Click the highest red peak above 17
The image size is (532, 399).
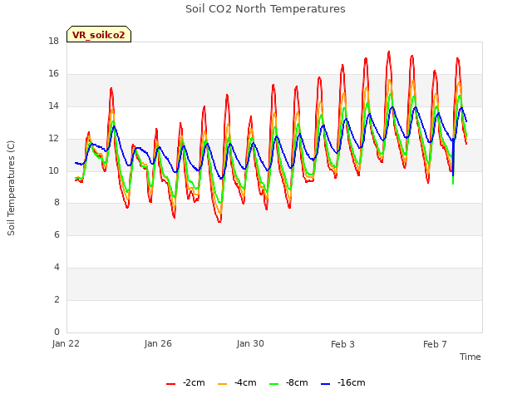389,52
